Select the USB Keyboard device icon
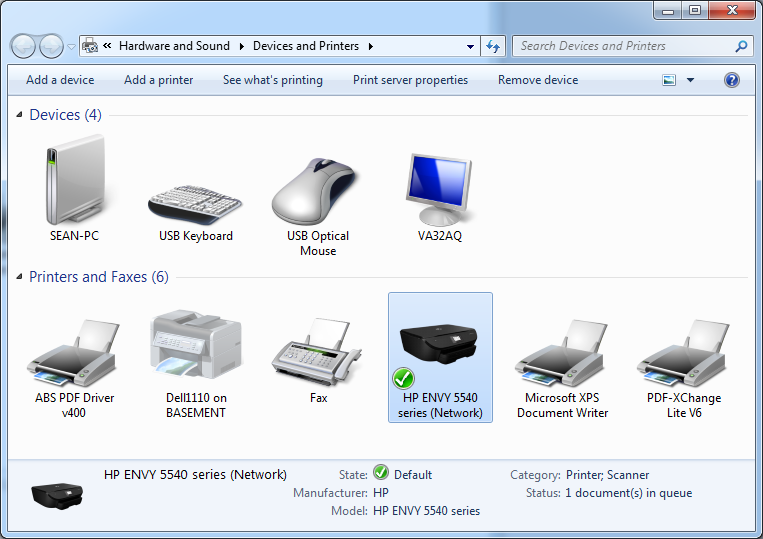The width and height of the screenshot is (763, 539). tap(195, 205)
